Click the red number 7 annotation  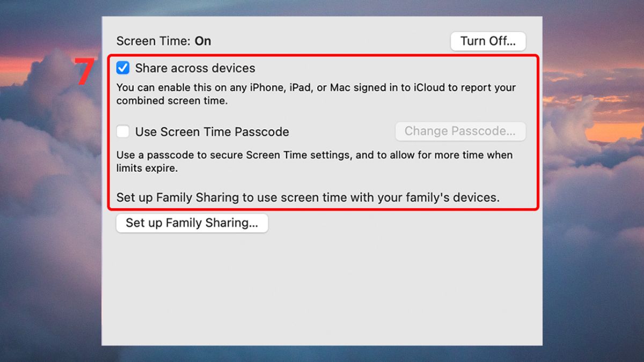(85, 72)
